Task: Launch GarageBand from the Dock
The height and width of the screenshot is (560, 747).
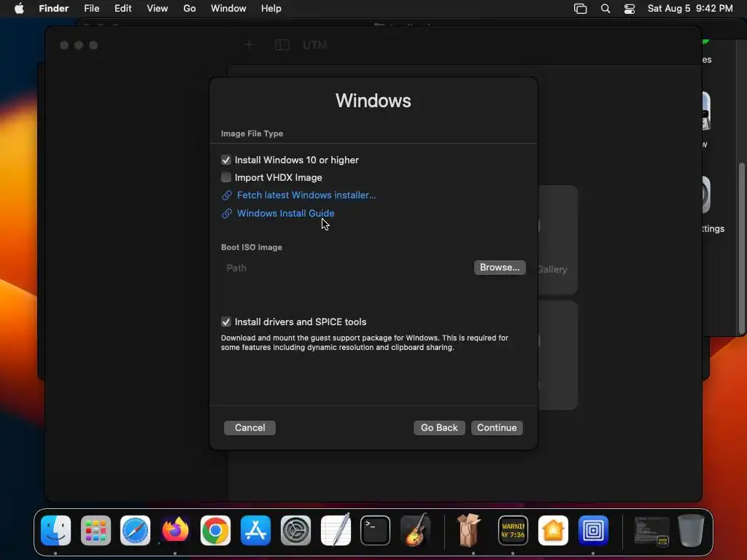Action: [415, 530]
